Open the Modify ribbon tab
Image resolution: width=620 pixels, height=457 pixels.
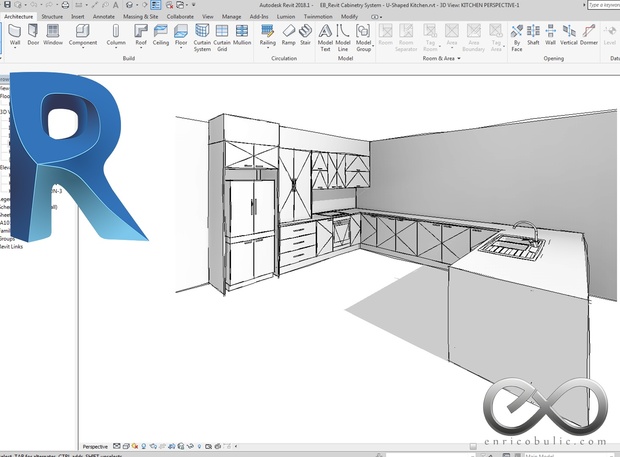[x=349, y=17]
